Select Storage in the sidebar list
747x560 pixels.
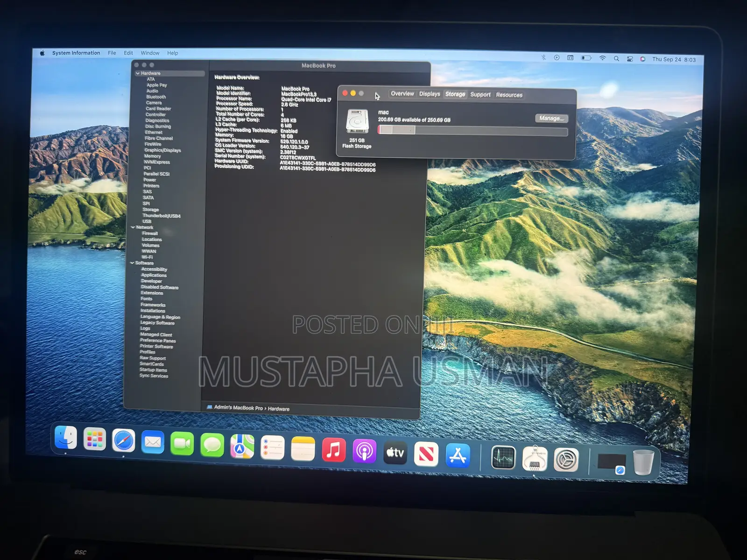pyautogui.click(x=150, y=210)
